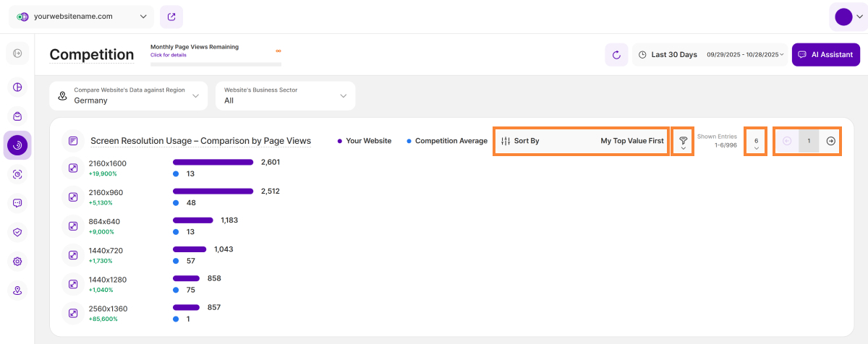Open Website's Business Sector dropdown
The image size is (868, 344).
pyautogui.click(x=285, y=96)
